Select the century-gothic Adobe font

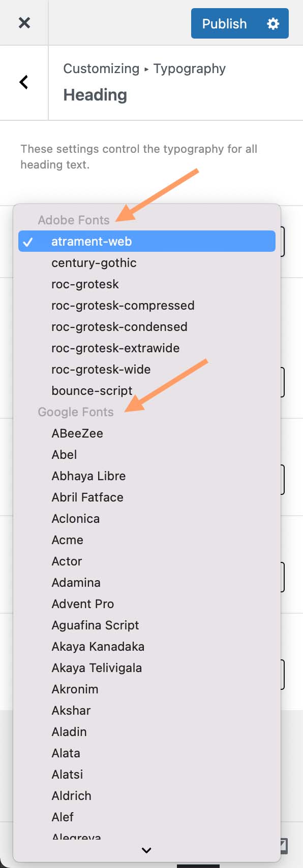pyautogui.click(x=94, y=262)
